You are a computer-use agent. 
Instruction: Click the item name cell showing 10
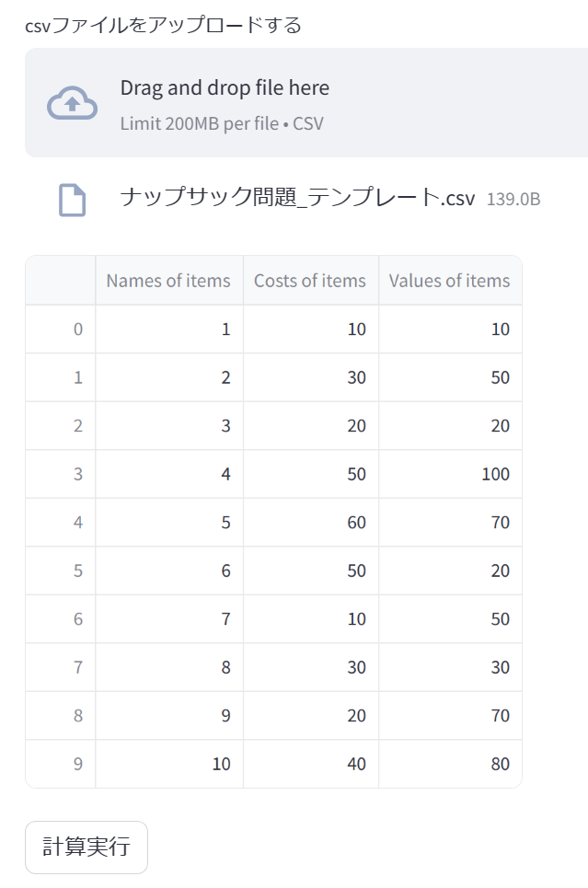point(168,764)
